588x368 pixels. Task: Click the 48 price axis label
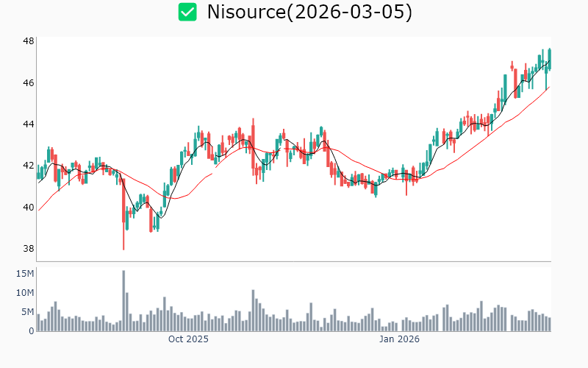click(x=28, y=41)
